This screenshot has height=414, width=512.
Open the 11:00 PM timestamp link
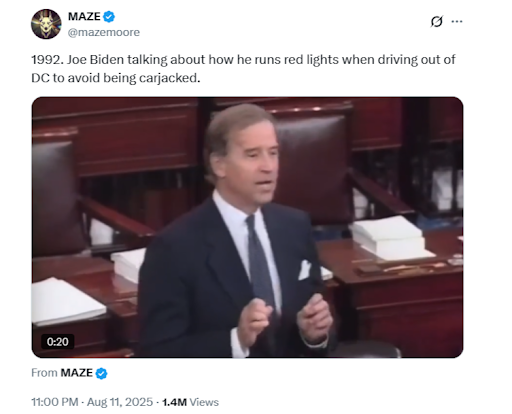55,402
